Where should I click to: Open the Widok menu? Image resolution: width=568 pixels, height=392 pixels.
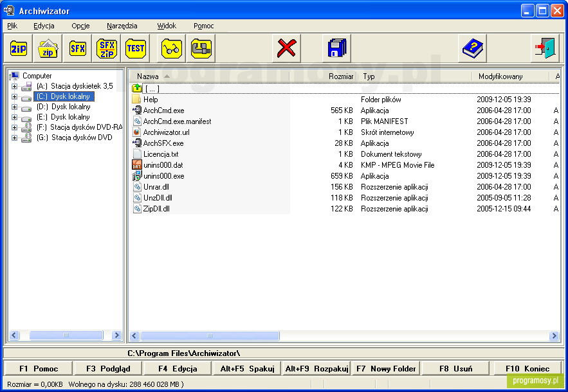tap(167, 26)
